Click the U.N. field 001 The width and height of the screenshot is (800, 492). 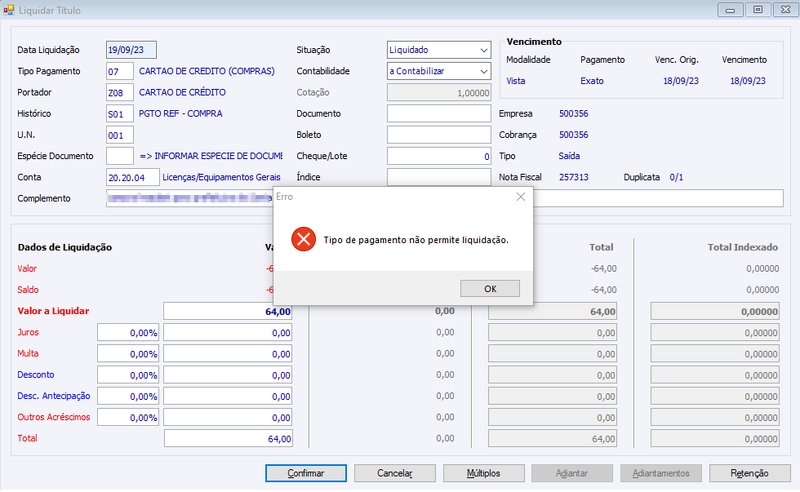[120, 135]
